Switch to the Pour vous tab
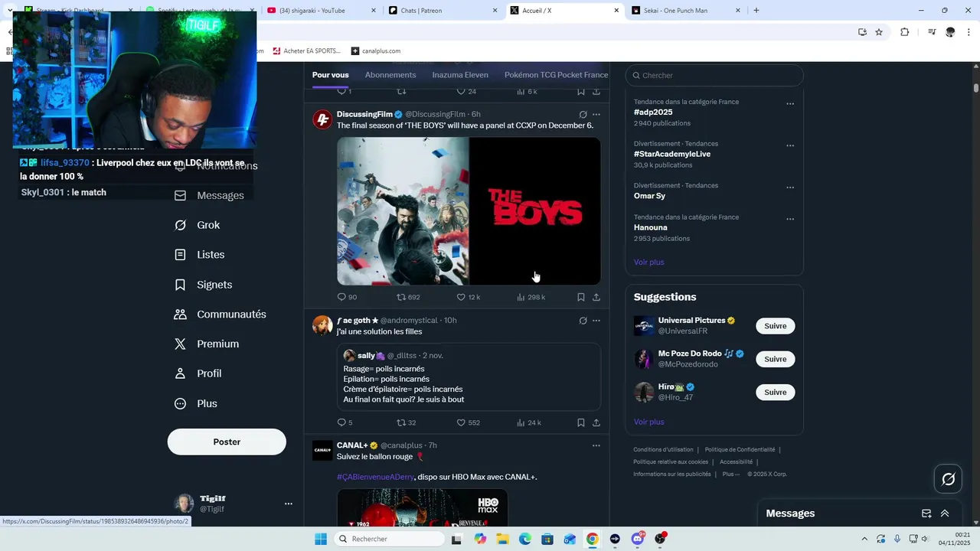Image resolution: width=980 pixels, height=551 pixels. tap(331, 75)
